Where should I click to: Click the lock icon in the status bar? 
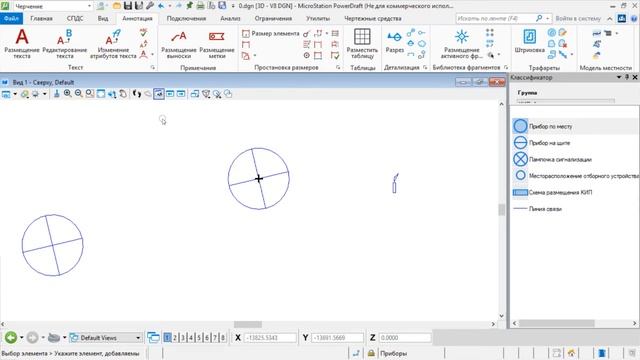[x=371, y=353]
